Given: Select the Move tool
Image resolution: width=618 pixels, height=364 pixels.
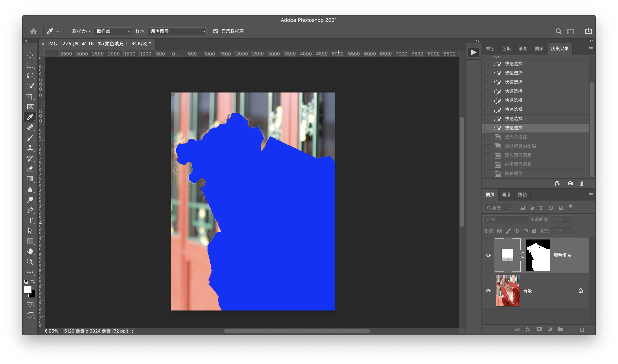Looking at the screenshot, I should click(x=30, y=55).
